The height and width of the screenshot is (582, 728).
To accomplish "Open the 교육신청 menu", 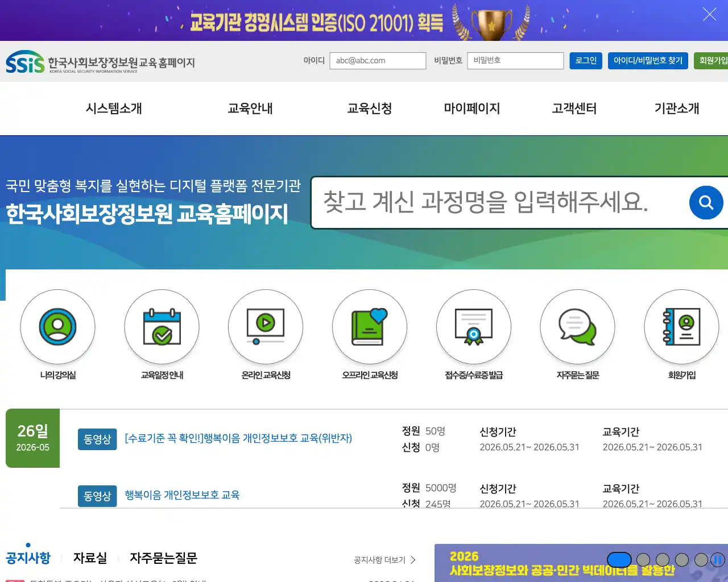I will 370,108.
